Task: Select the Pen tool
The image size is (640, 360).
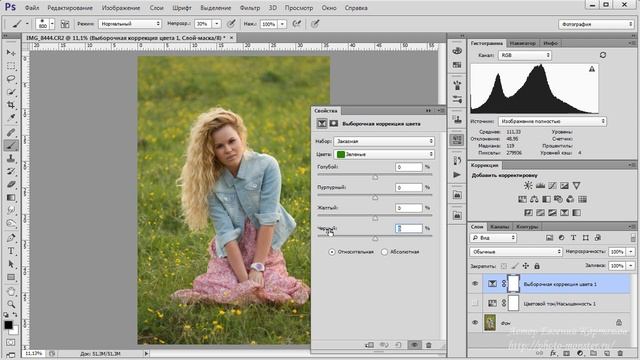Action: pos(11,238)
